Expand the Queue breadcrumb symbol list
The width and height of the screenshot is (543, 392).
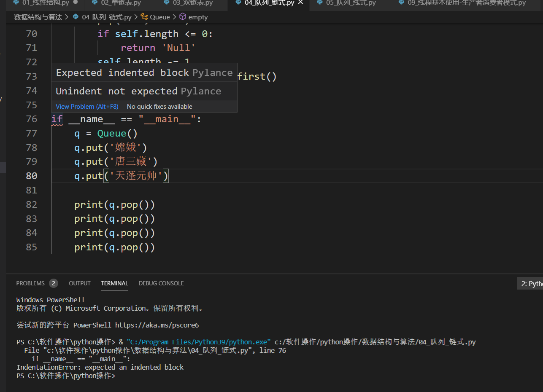[159, 17]
